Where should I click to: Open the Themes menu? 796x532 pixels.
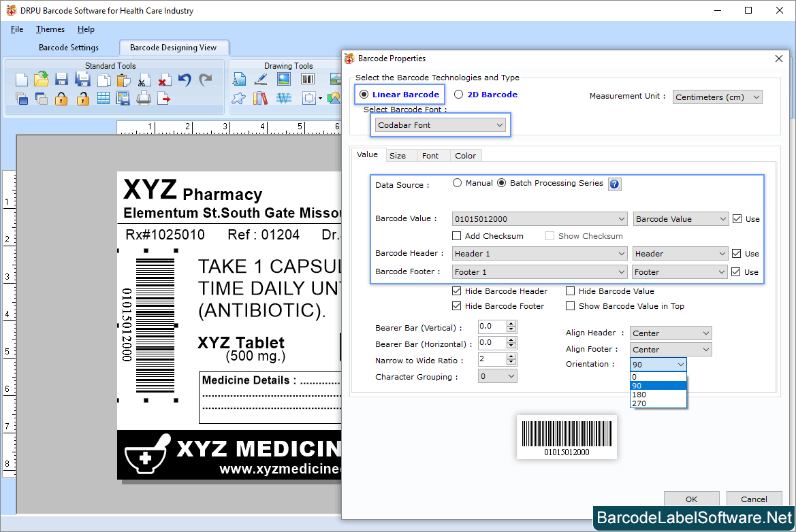pyautogui.click(x=50, y=29)
